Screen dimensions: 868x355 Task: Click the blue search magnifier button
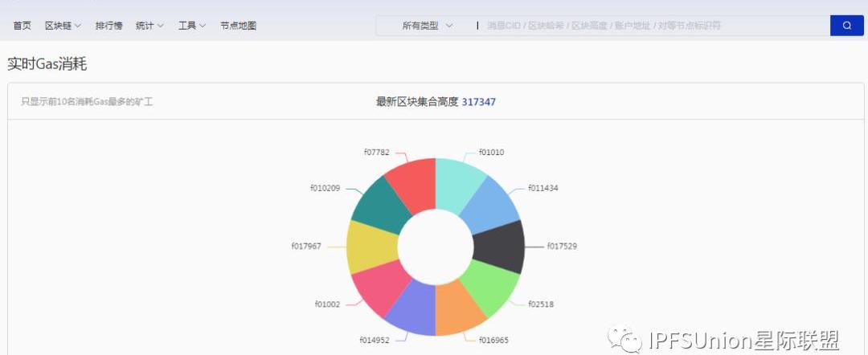pyautogui.click(x=846, y=26)
